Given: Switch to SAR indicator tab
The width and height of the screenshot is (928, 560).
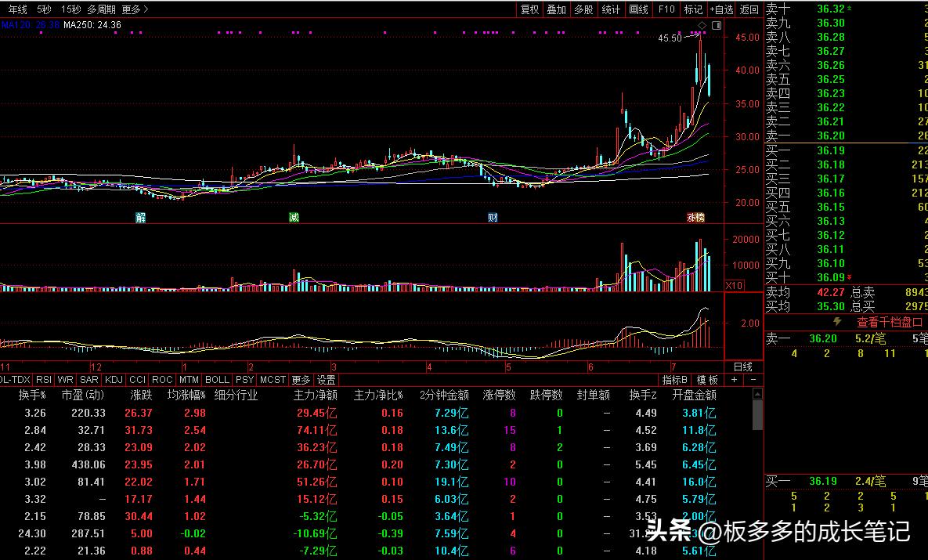Looking at the screenshot, I should [88, 379].
